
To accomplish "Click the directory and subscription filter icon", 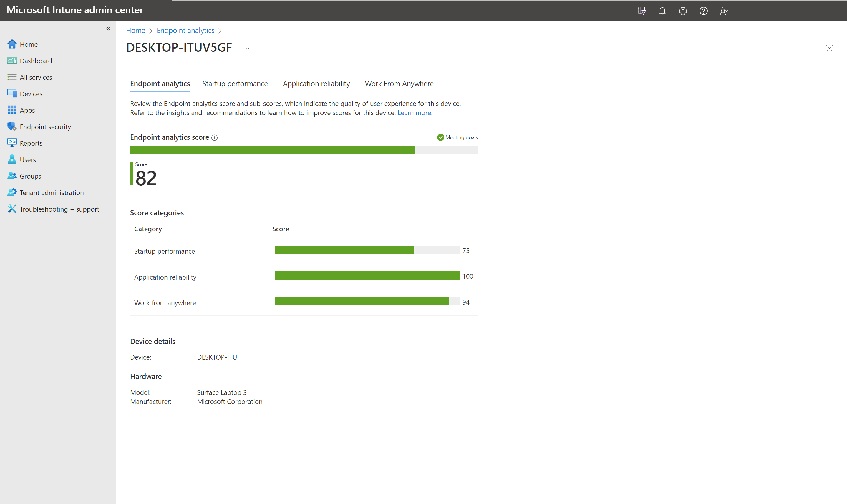I will point(642,11).
